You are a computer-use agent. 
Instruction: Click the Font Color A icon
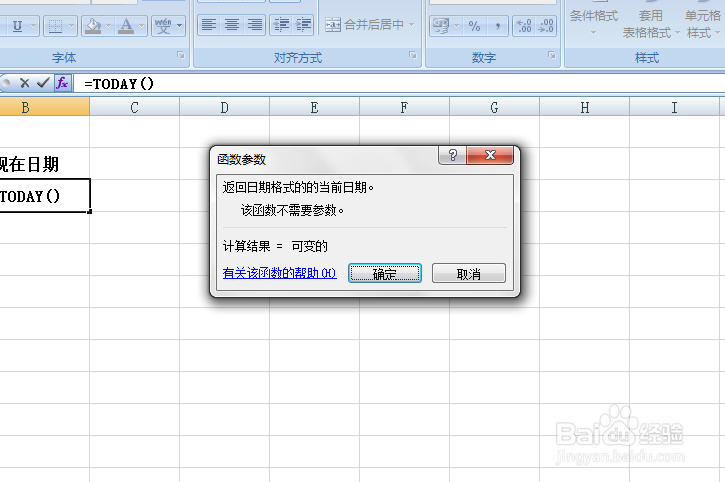pyautogui.click(x=126, y=25)
